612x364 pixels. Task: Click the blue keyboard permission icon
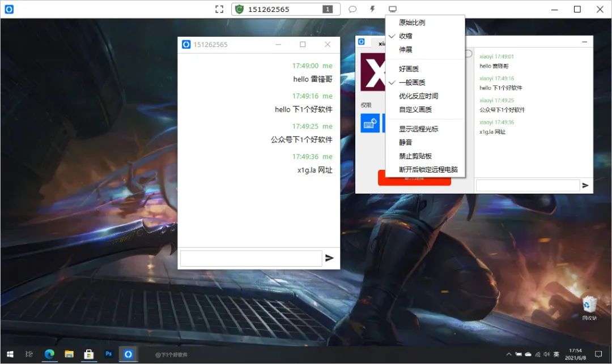click(x=370, y=123)
